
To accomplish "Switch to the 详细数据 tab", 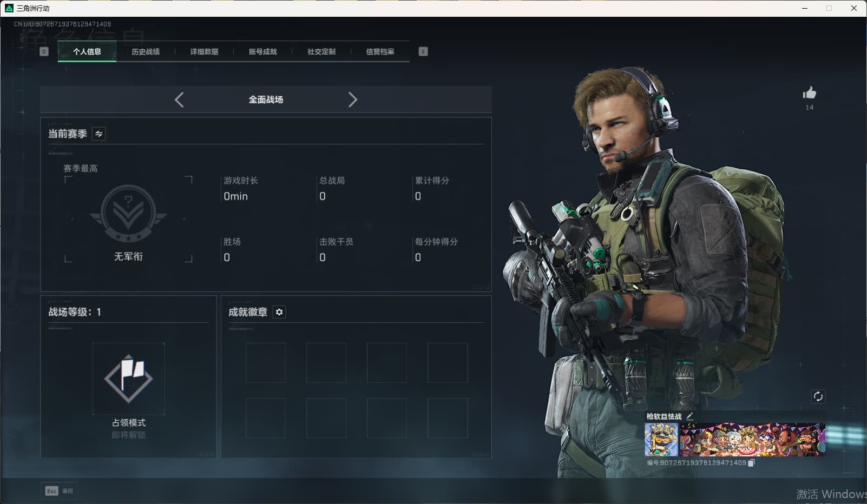I will 204,51.
